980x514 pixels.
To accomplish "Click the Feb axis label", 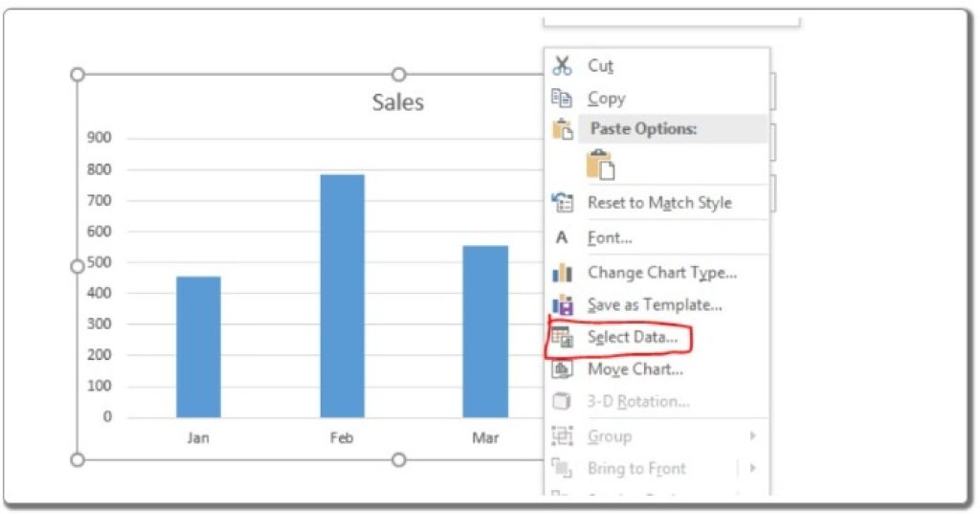I will click(x=342, y=437).
